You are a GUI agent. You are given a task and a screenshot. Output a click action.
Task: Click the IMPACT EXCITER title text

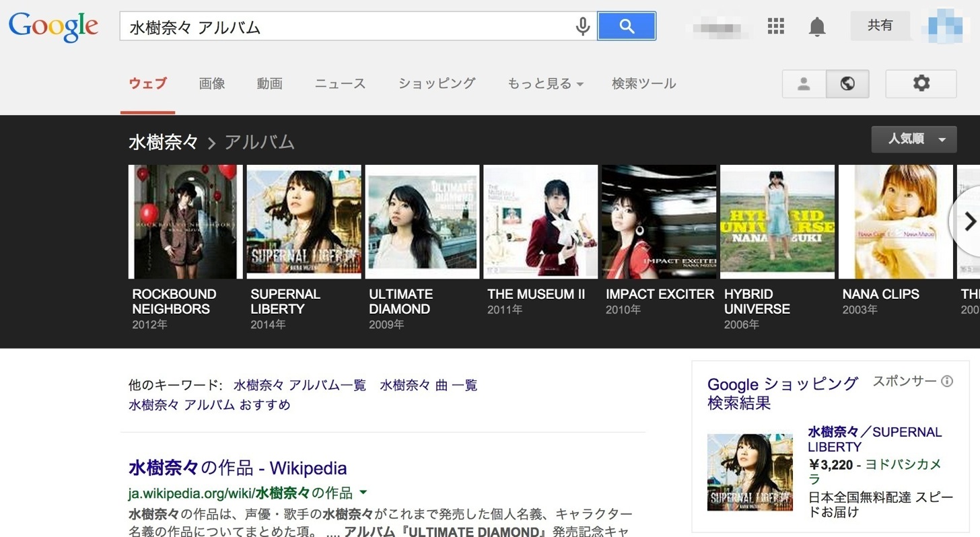(x=660, y=294)
